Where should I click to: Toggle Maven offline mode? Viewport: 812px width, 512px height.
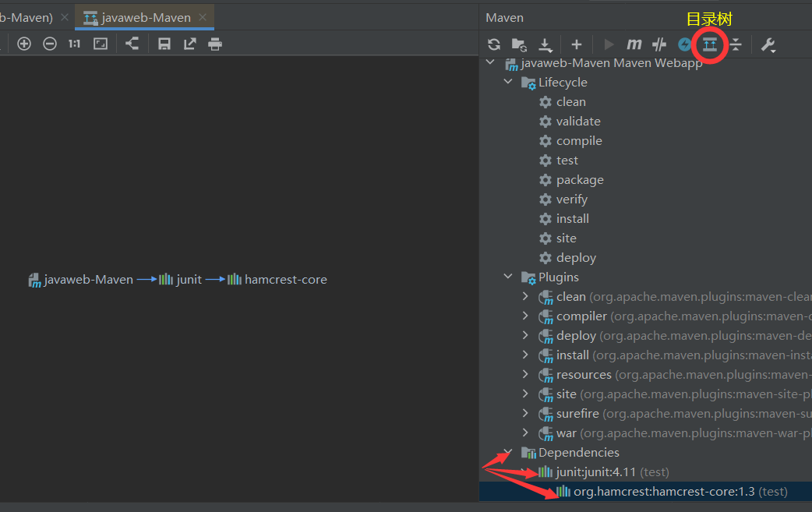point(659,44)
